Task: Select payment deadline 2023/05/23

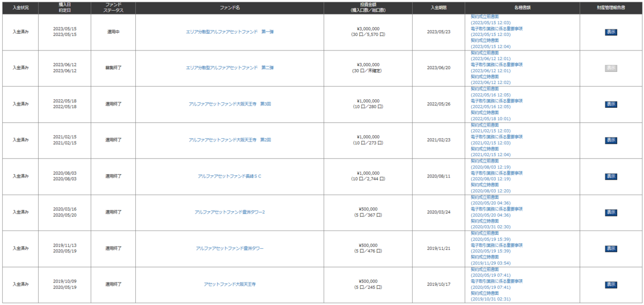Action: point(439,32)
